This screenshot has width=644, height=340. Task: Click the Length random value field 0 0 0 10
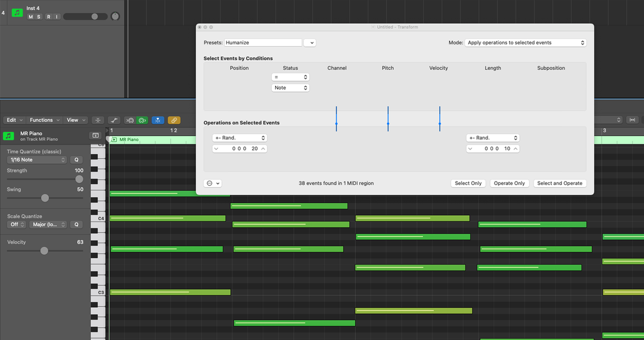493,149
